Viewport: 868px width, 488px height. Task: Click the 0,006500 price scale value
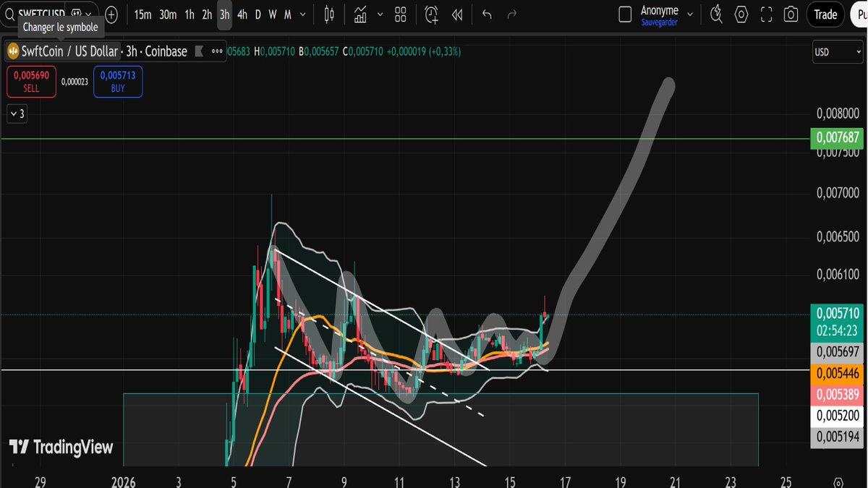(x=838, y=236)
